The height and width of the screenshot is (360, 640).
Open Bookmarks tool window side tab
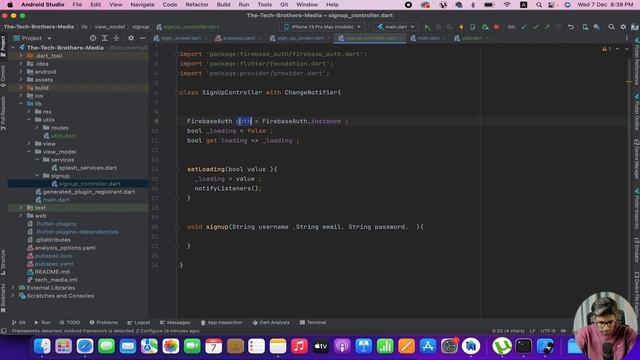tap(3, 299)
